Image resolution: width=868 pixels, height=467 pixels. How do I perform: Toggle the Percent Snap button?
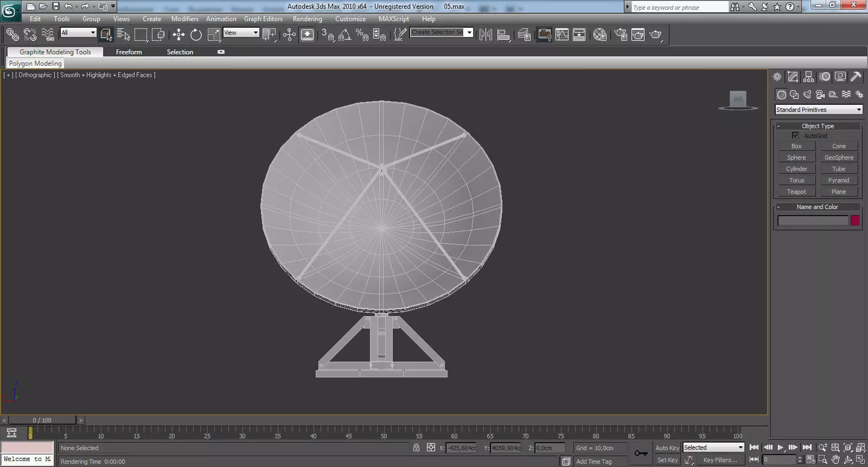click(362, 35)
